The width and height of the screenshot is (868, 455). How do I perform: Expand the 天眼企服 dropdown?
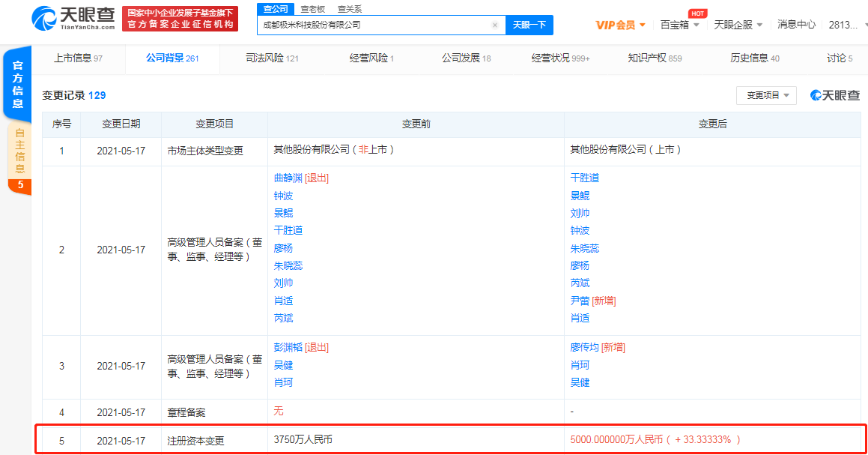(738, 25)
